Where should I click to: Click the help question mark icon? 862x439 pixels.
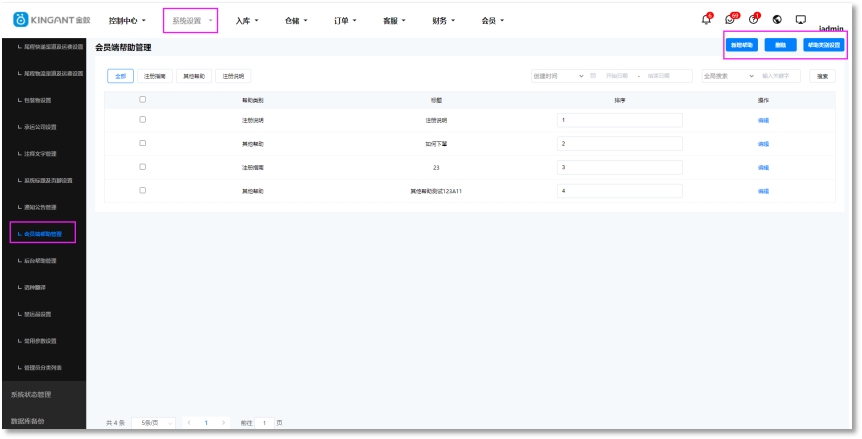coord(754,20)
